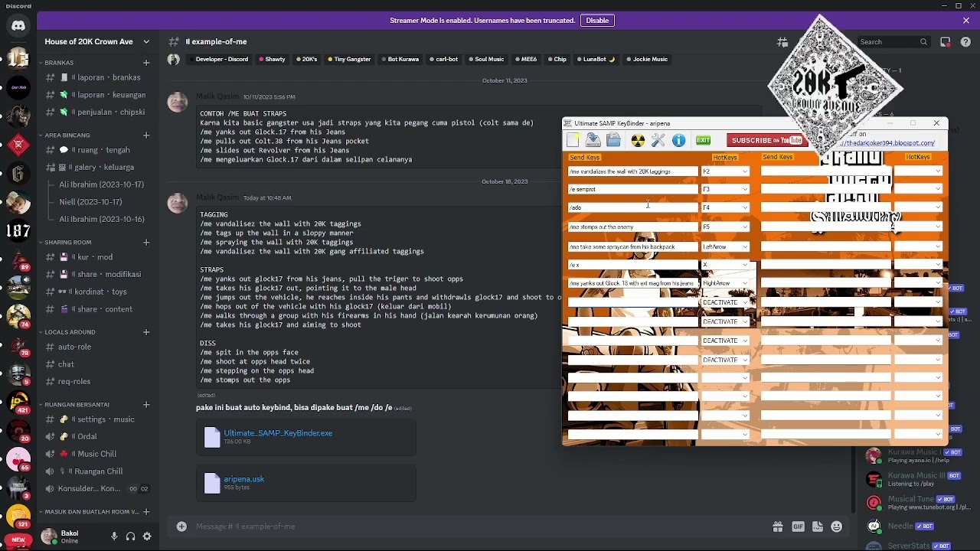Deafen audio with the headphones icon
Viewport: 980px width, 551px height.
point(131,537)
